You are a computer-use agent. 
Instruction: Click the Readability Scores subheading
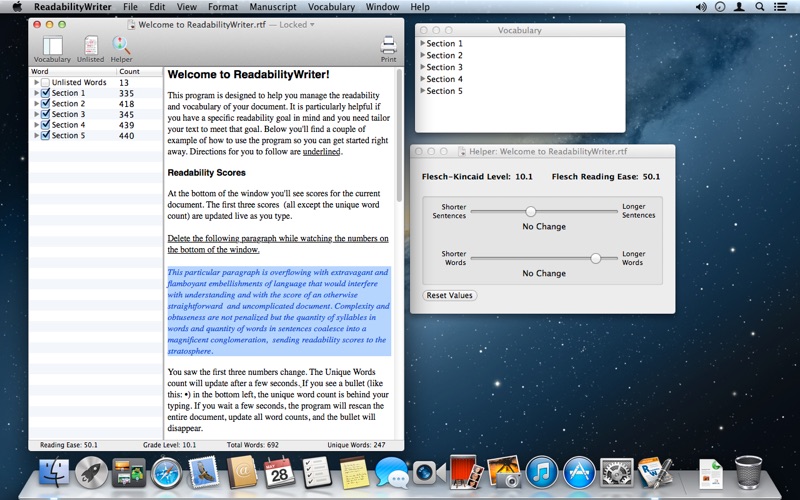(x=207, y=172)
